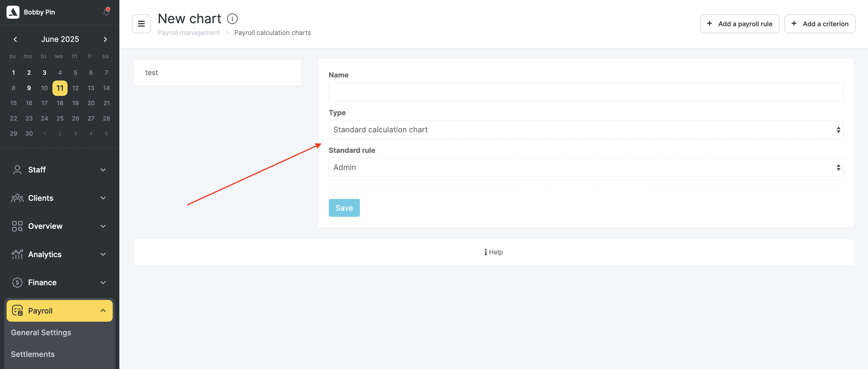Select the Analytics menu item
The image size is (868, 369).
coord(60,254)
